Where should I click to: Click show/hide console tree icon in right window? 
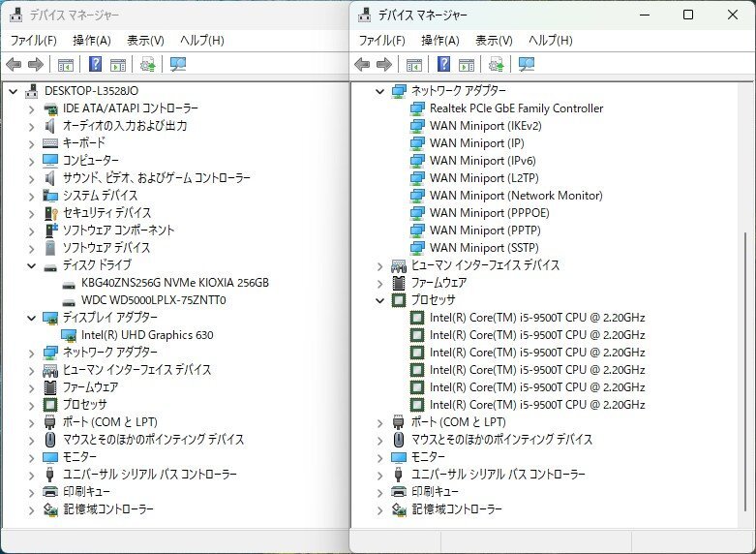(413, 64)
